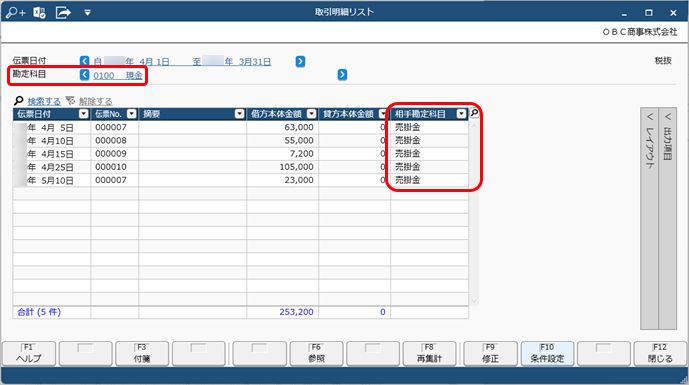Click the F10 条件設定 button
The height and width of the screenshot is (385, 689).
(x=547, y=353)
